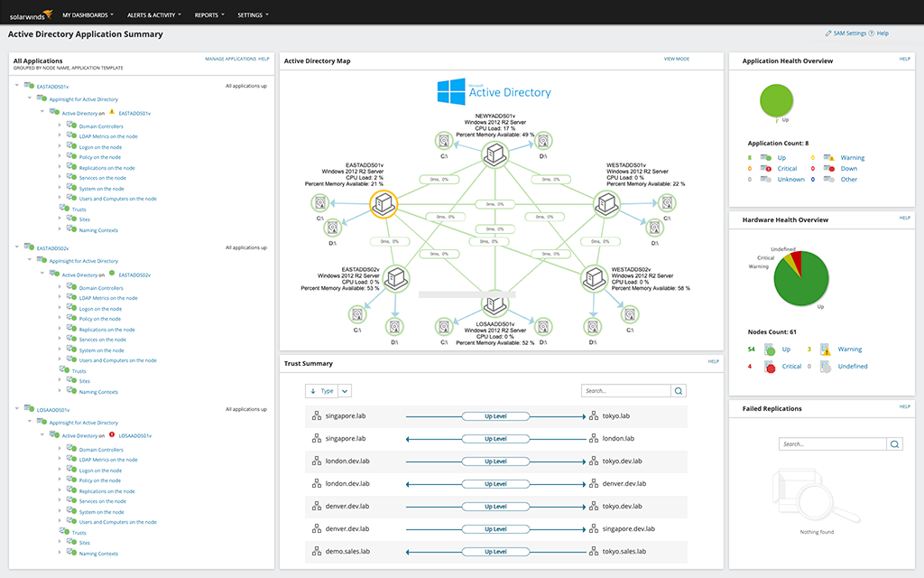The image size is (924, 578).
Task: Click the Trust Summary search magnifier button
Action: point(679,391)
